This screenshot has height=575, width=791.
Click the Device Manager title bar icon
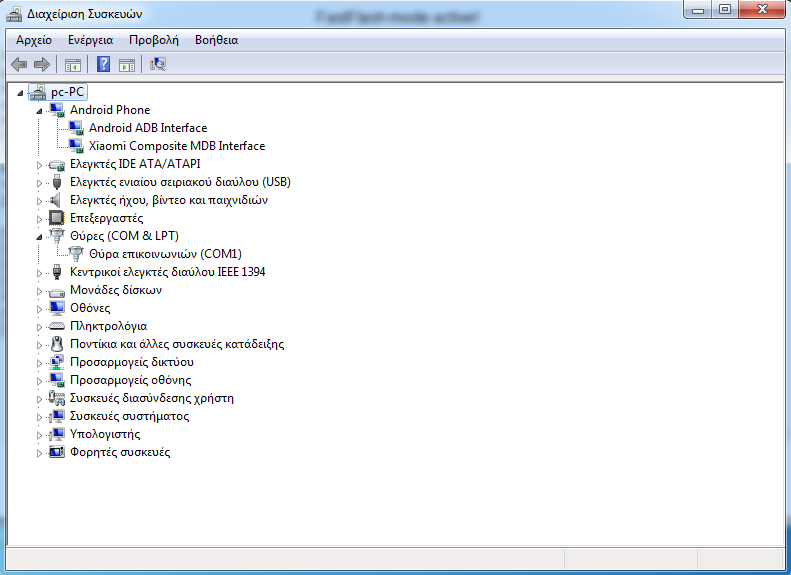14,14
